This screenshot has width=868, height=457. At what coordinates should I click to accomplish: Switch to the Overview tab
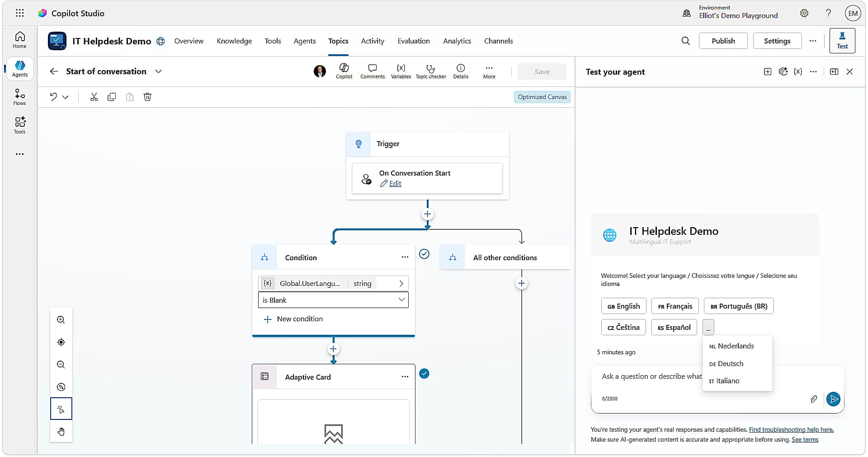pyautogui.click(x=189, y=41)
